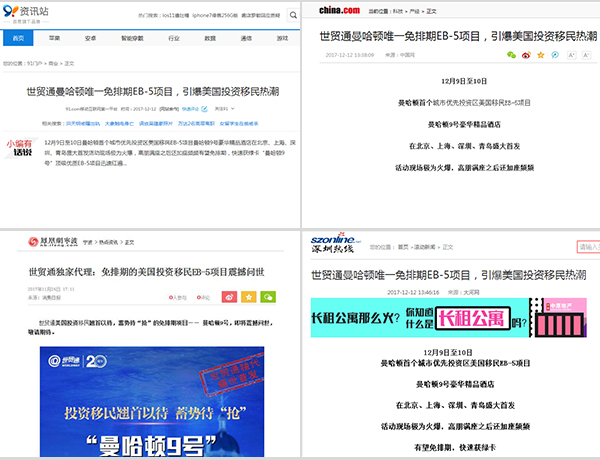
Task: Open the 行业 navigation tab
Action: pyautogui.click(x=174, y=38)
